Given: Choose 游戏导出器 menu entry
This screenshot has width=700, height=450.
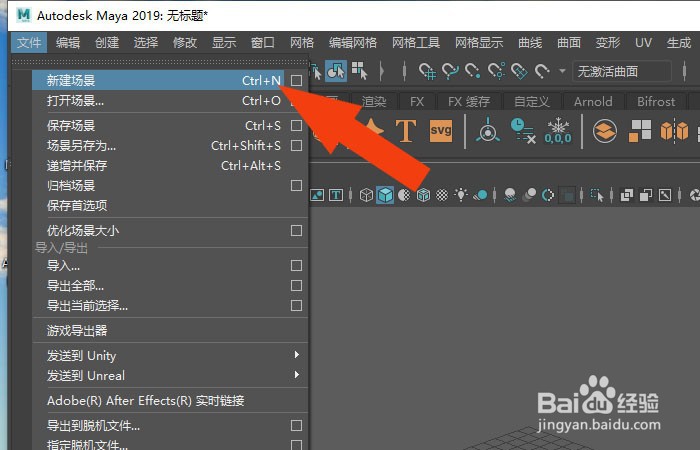Looking at the screenshot, I should coord(170,330).
